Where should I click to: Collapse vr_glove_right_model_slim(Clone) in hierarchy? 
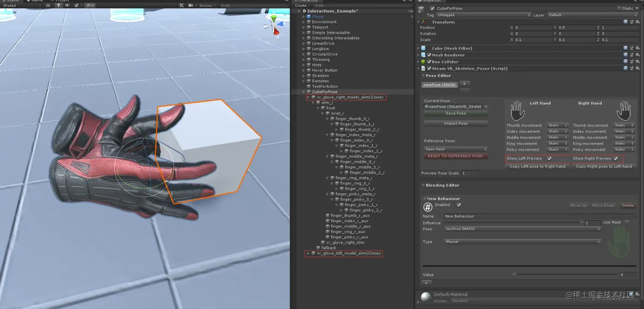tap(308, 97)
